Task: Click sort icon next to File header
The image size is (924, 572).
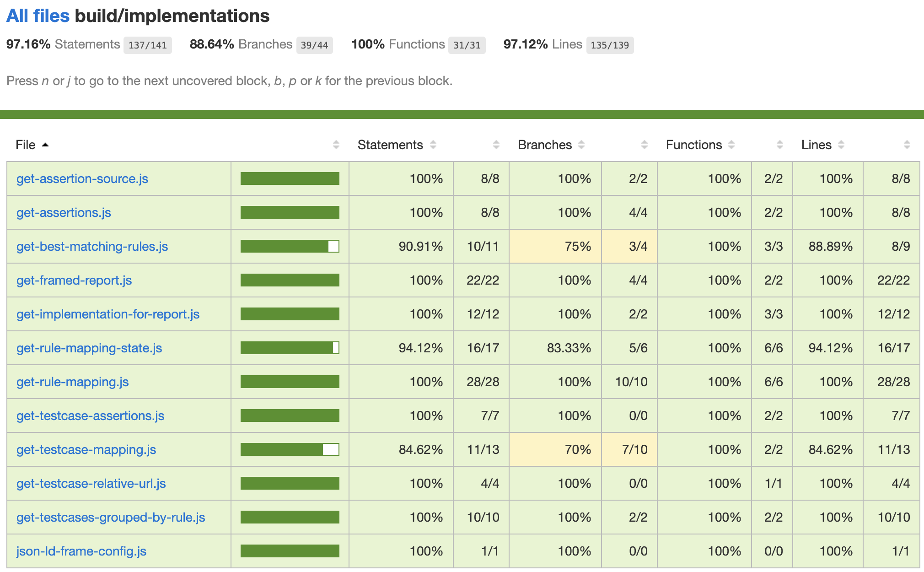Action: 45,145
